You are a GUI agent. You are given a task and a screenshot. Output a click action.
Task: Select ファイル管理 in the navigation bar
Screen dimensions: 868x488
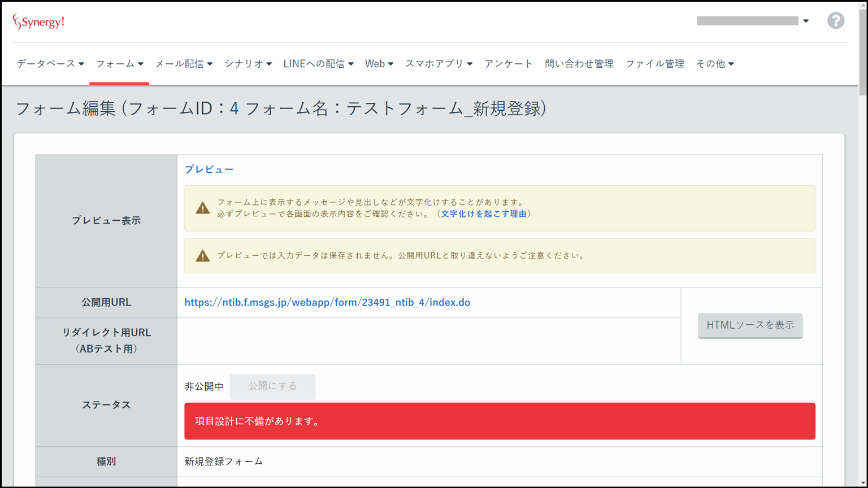click(x=654, y=64)
